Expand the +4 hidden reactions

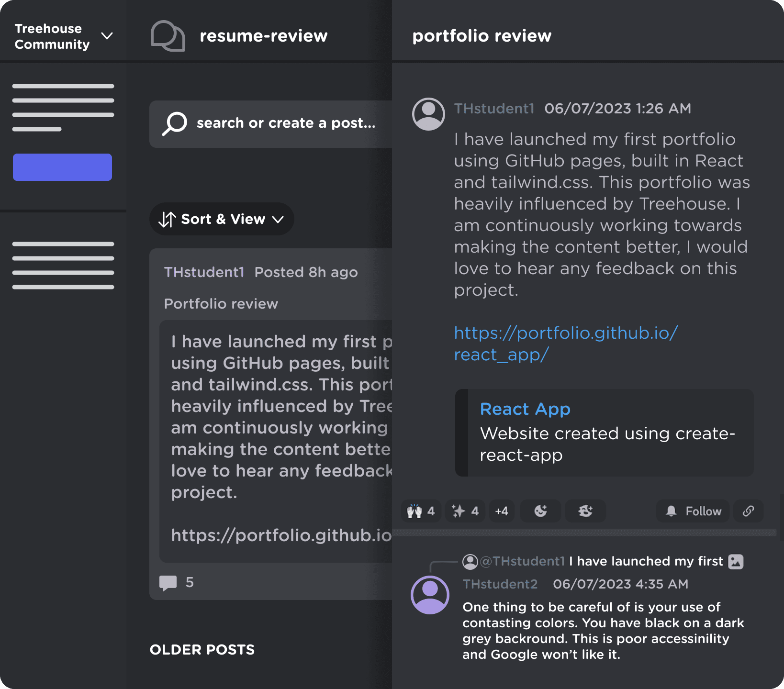(x=502, y=511)
